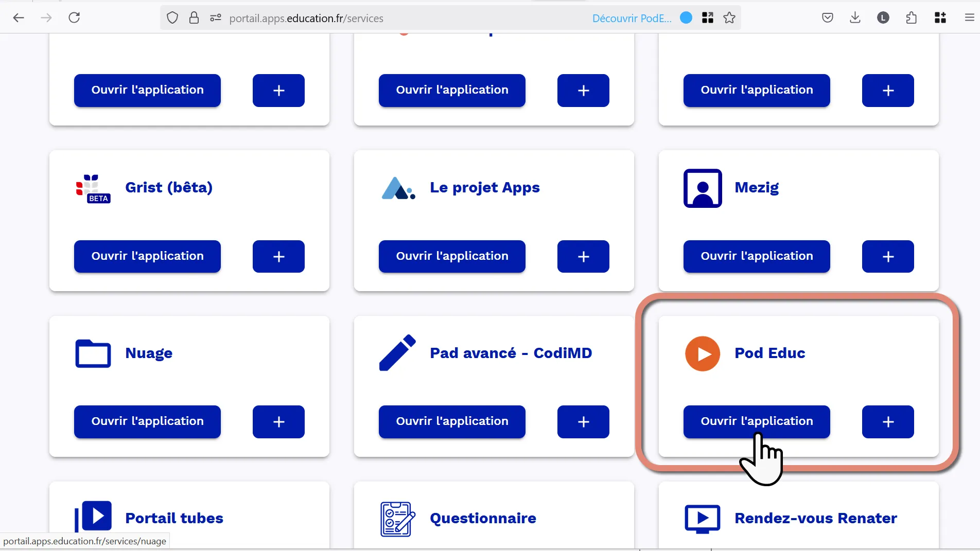980x551 pixels.
Task: Click the 'Découvrir PodE...' container label
Action: (x=632, y=18)
